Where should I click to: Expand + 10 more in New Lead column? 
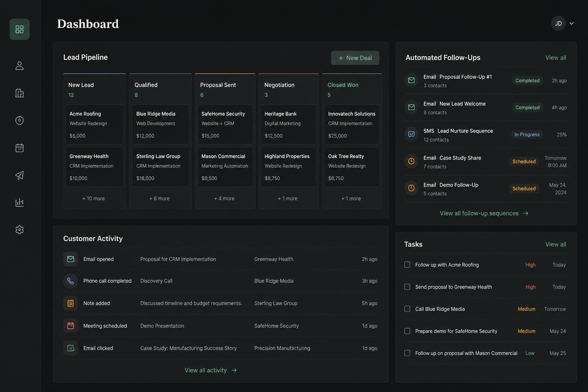click(x=93, y=198)
